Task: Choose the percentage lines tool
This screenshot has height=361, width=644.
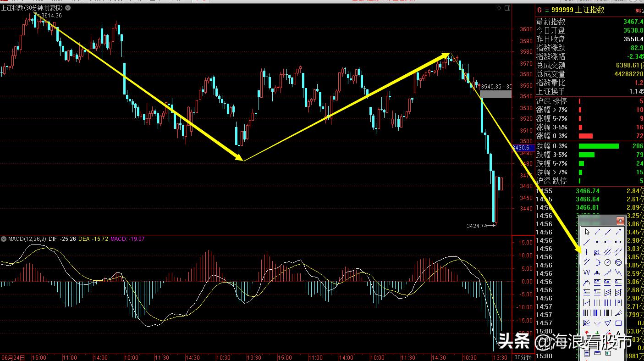Action: pos(587,293)
